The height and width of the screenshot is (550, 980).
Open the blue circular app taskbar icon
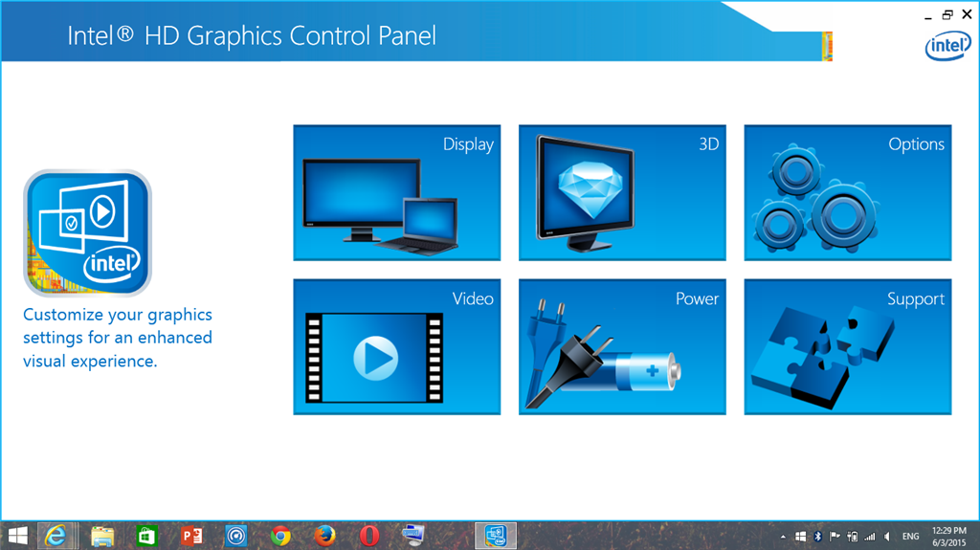pos(236,537)
